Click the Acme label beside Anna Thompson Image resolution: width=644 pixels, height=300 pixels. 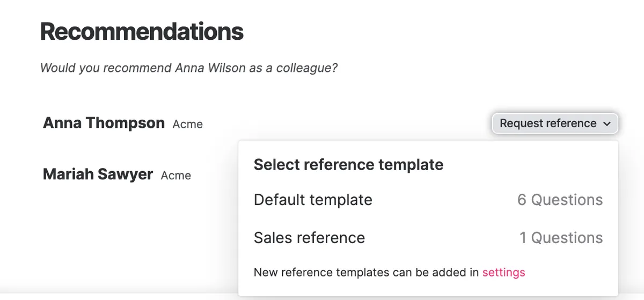188,125
